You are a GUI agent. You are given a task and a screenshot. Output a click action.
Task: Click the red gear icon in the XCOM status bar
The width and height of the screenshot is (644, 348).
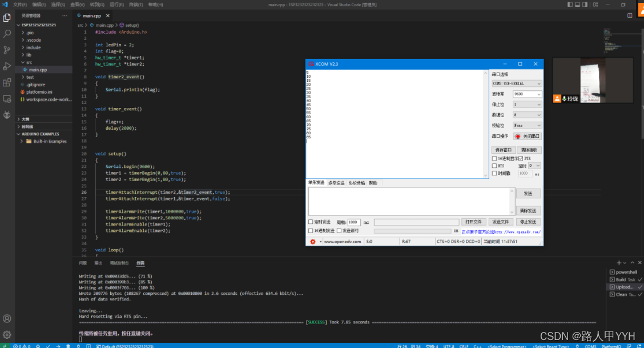click(312, 242)
